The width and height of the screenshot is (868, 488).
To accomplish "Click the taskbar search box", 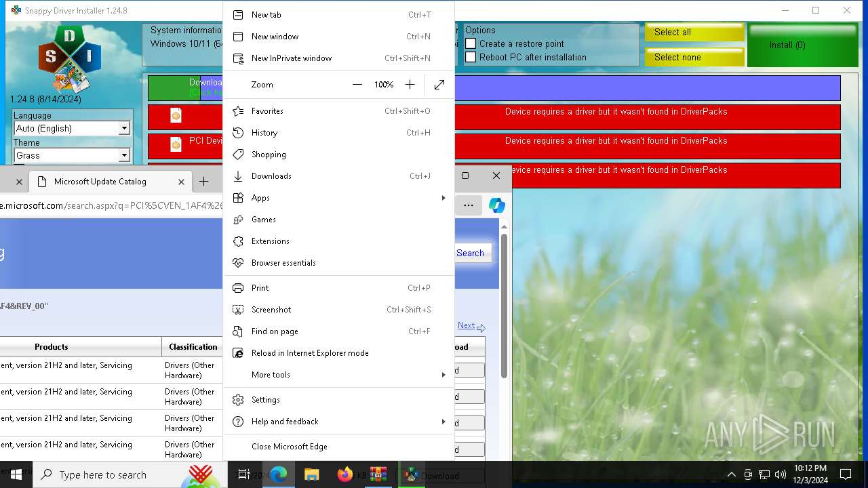I will [x=129, y=475].
